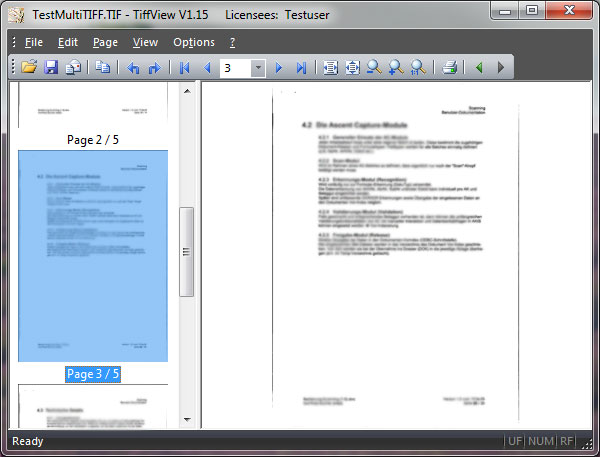Viewport: 600px width, 457px height.
Task: Open the Options menu
Action: [x=193, y=42]
